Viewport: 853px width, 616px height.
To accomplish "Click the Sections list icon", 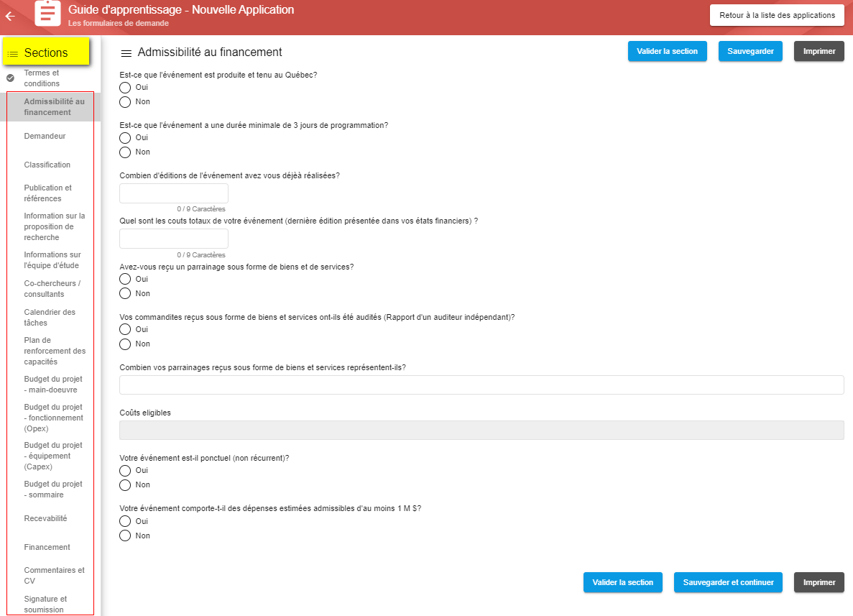I will pyautogui.click(x=13, y=54).
